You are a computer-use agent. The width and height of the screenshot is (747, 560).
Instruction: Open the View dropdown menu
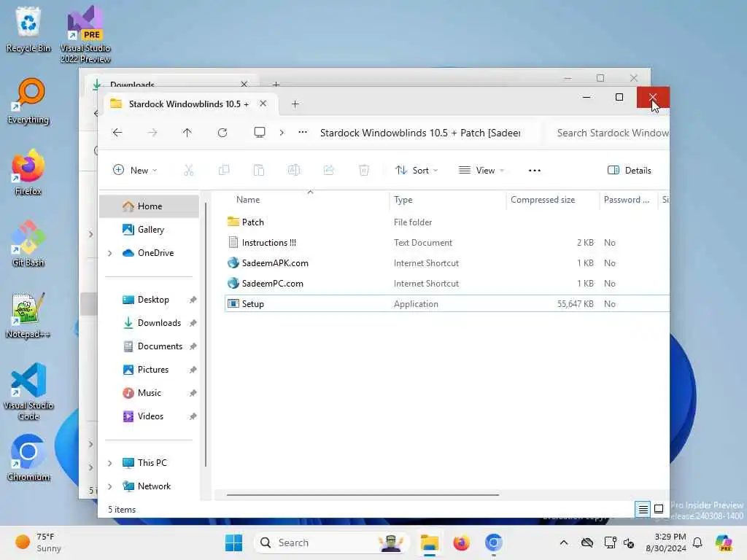pyautogui.click(x=481, y=170)
